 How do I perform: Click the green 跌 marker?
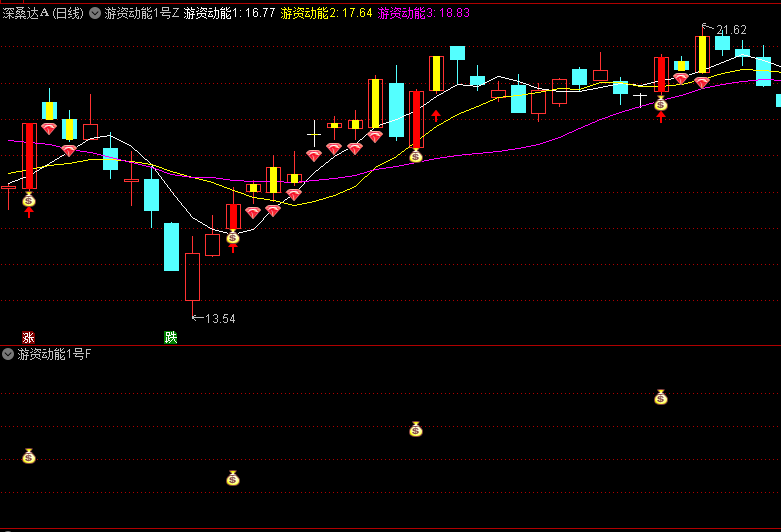pos(171,337)
